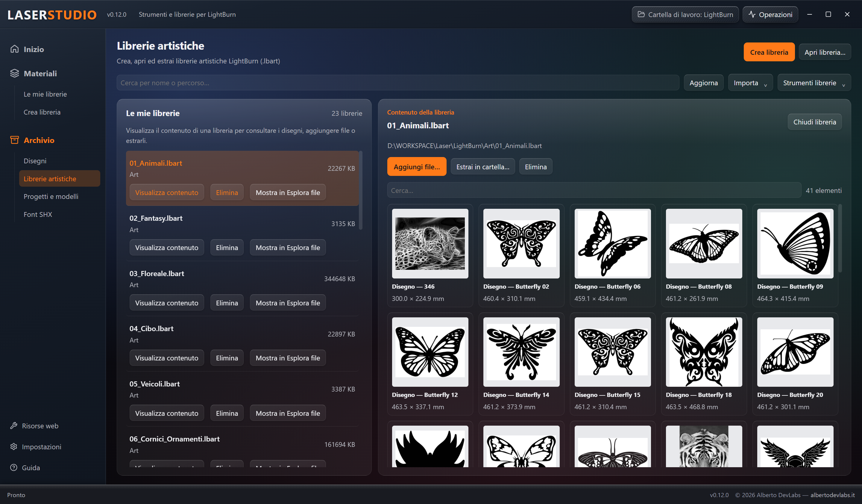
Task: Go to Disegni in the Archivio menu
Action: pyautogui.click(x=35, y=161)
